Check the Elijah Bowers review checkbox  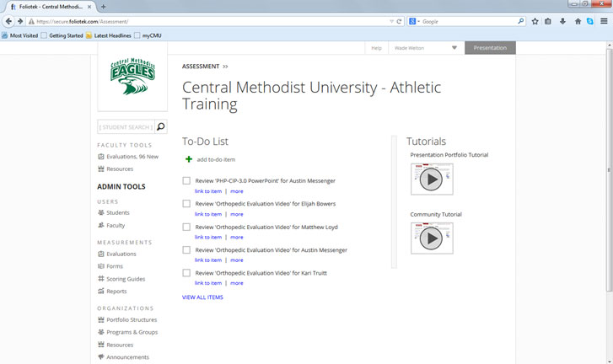[x=186, y=204]
